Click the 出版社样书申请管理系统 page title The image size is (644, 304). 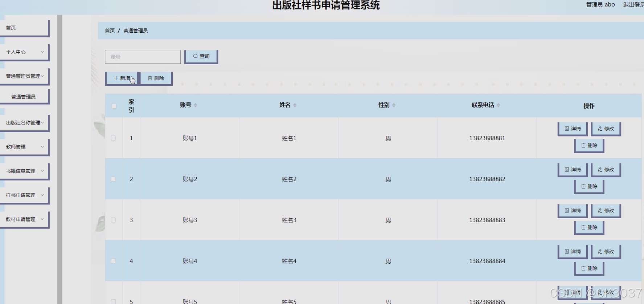(326, 5)
